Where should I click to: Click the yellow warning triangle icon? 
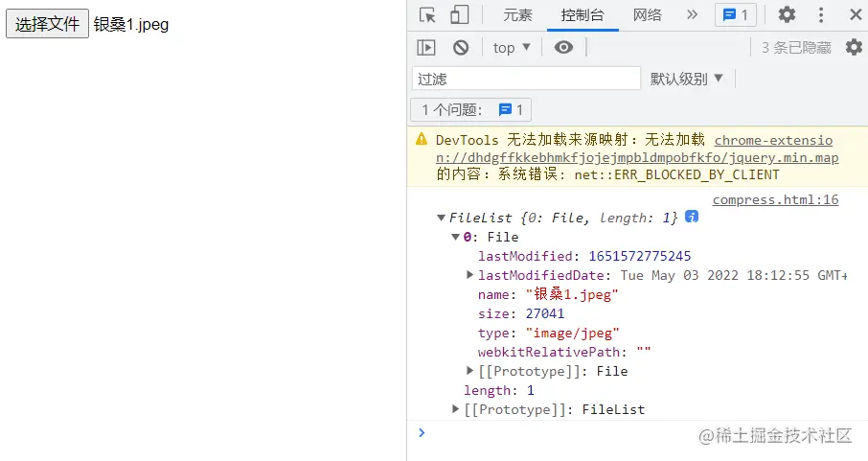422,139
